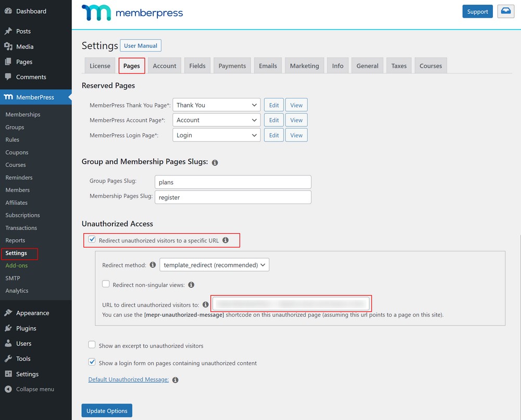The width and height of the screenshot is (521, 420).
Task: Click the Collapse menu arrow icon
Action: tap(8, 389)
